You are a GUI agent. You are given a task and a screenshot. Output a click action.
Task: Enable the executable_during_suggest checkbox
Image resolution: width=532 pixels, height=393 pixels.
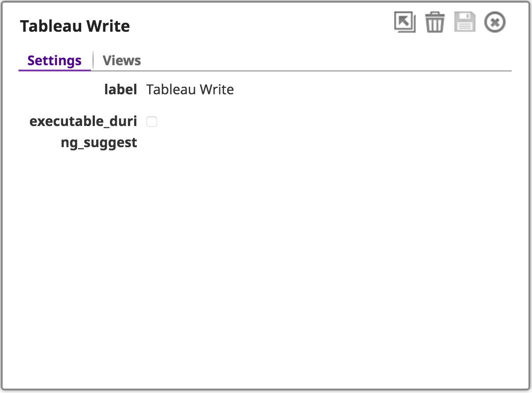click(x=152, y=122)
